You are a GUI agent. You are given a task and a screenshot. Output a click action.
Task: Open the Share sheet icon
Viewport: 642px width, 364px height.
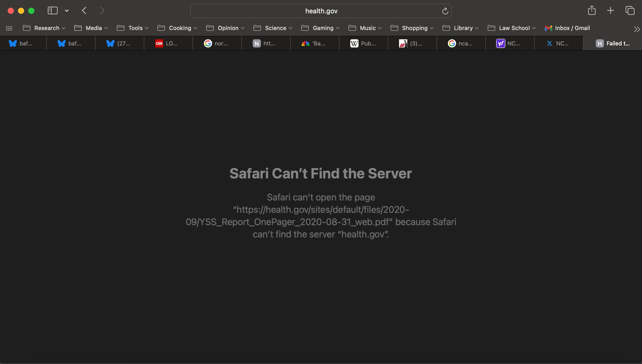point(592,11)
